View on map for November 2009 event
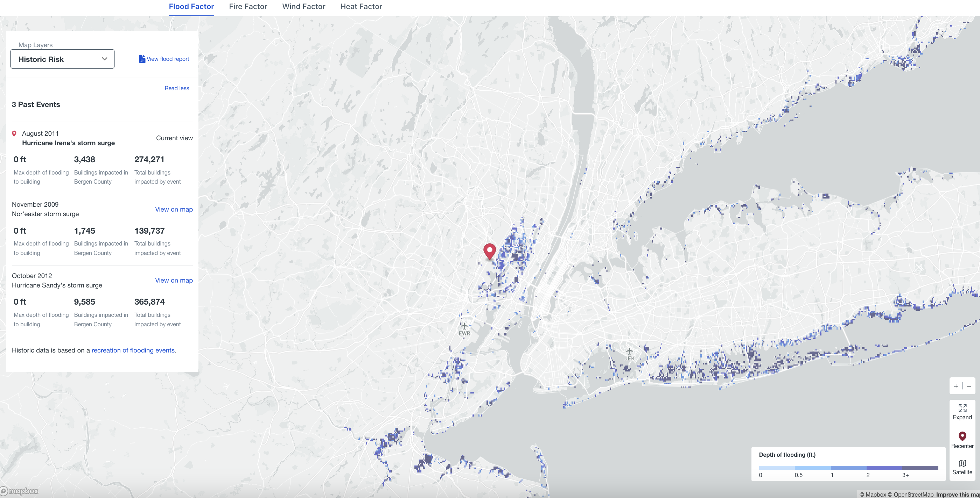980x498 pixels. click(x=174, y=209)
